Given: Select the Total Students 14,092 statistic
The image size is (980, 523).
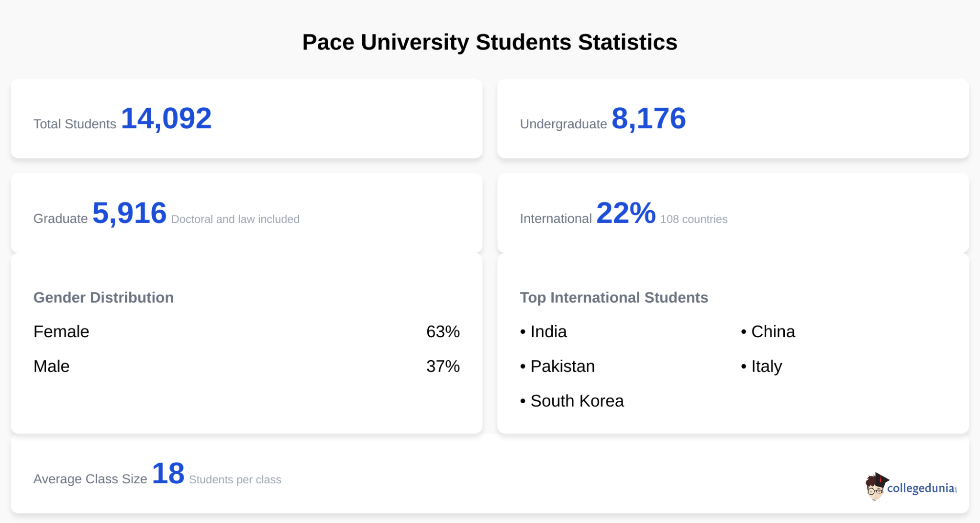Looking at the screenshot, I should (x=122, y=119).
